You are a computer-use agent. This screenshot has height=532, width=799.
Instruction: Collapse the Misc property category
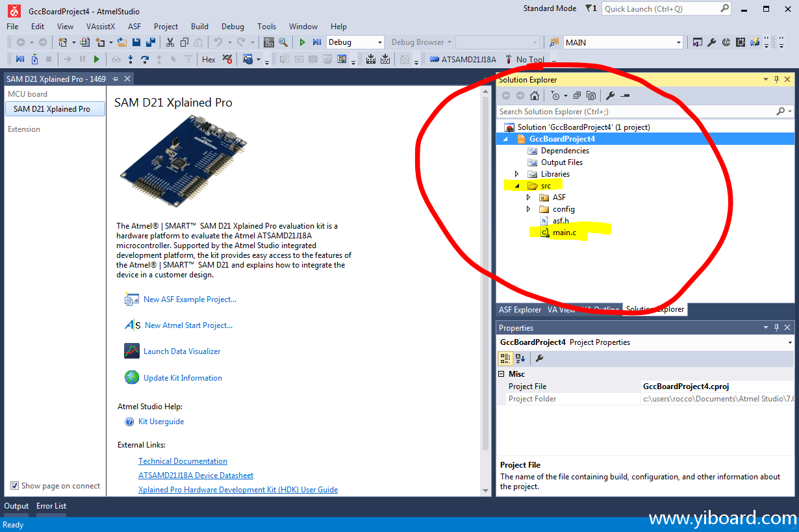click(x=501, y=374)
